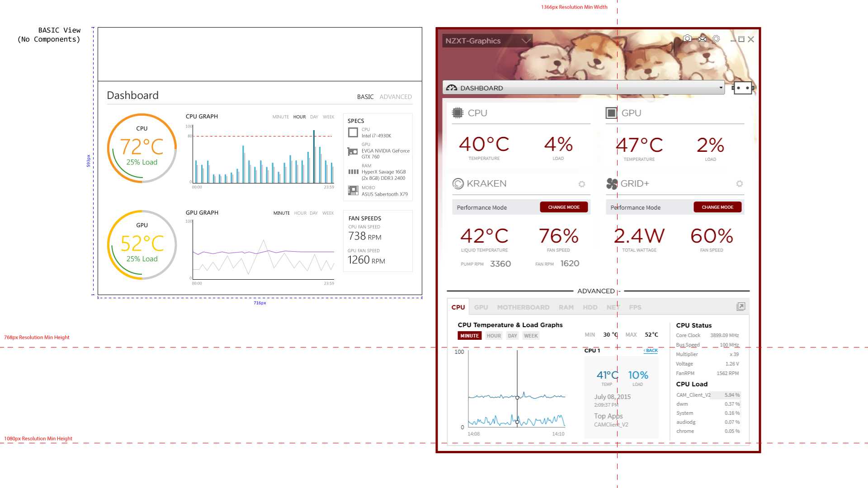Select DAY button under Load Graphs
This screenshot has height=488, width=868.
click(x=512, y=336)
